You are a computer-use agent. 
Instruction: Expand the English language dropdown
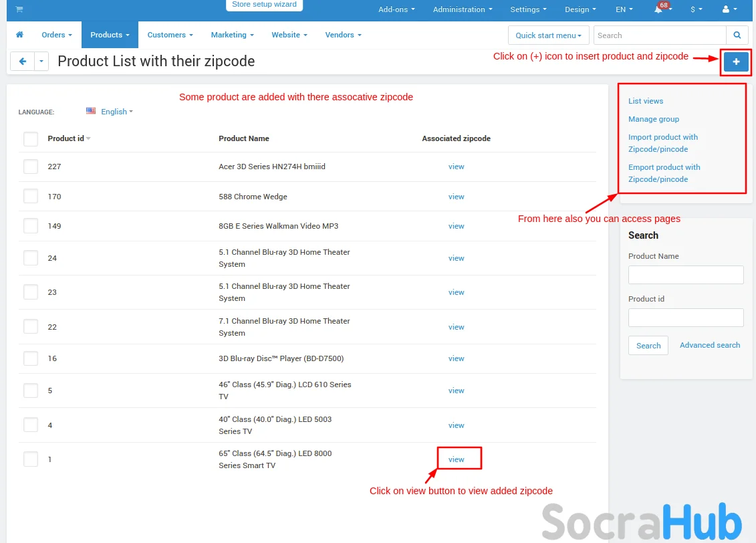[x=110, y=112]
